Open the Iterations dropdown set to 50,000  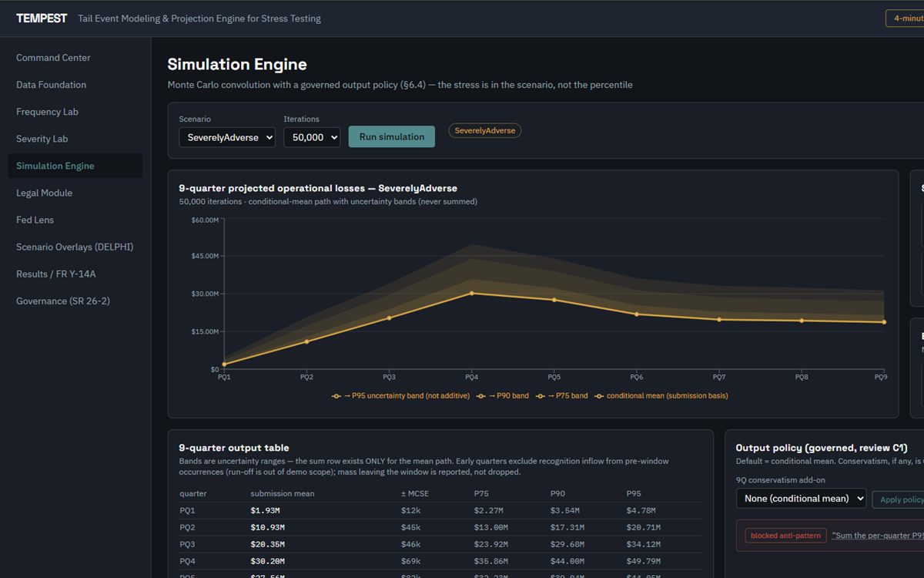312,137
